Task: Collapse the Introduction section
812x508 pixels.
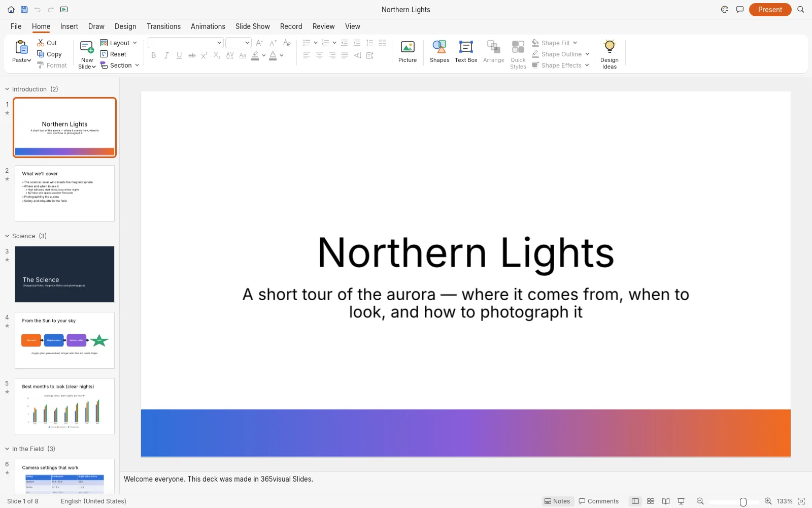Action: [x=7, y=89]
